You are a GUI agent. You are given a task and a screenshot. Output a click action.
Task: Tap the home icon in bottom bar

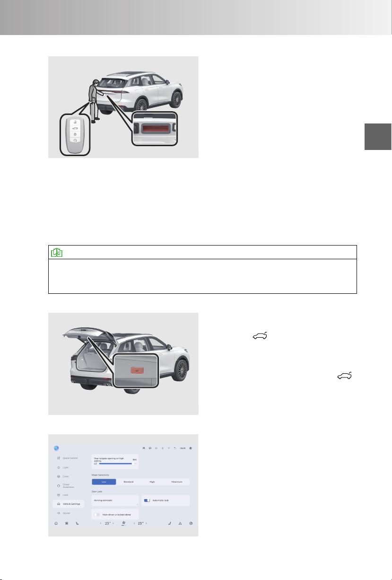pyautogui.click(x=56, y=524)
